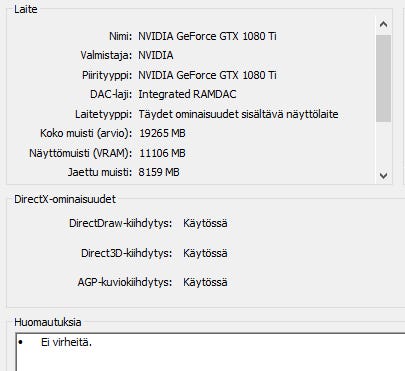The image size is (405, 371).
Task: Click the DirectX-ominaisuudet group heading
Action: pos(65,199)
